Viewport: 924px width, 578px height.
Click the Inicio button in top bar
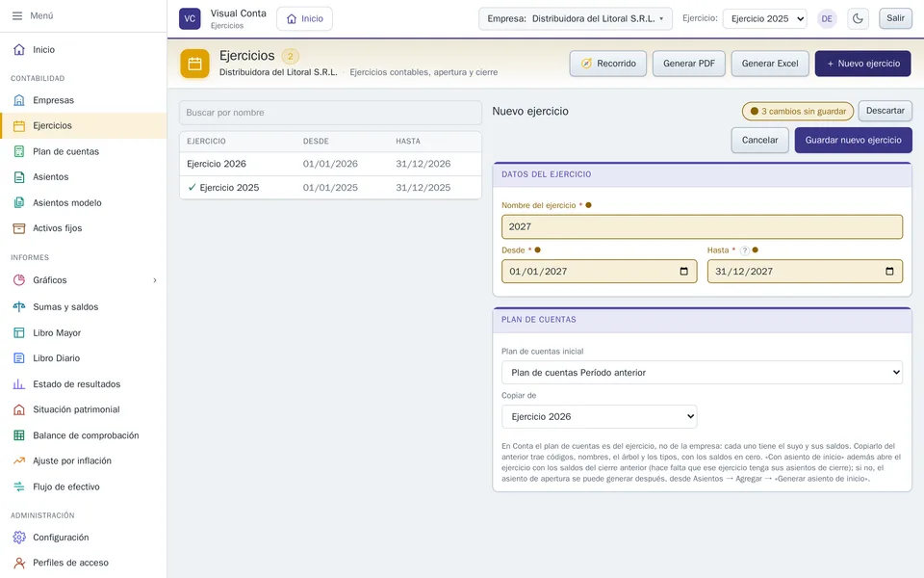click(305, 19)
